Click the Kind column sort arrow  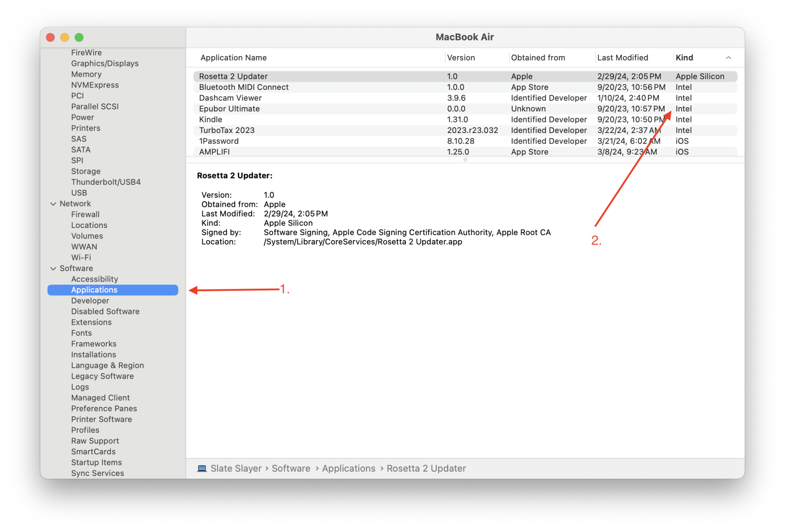(x=728, y=58)
